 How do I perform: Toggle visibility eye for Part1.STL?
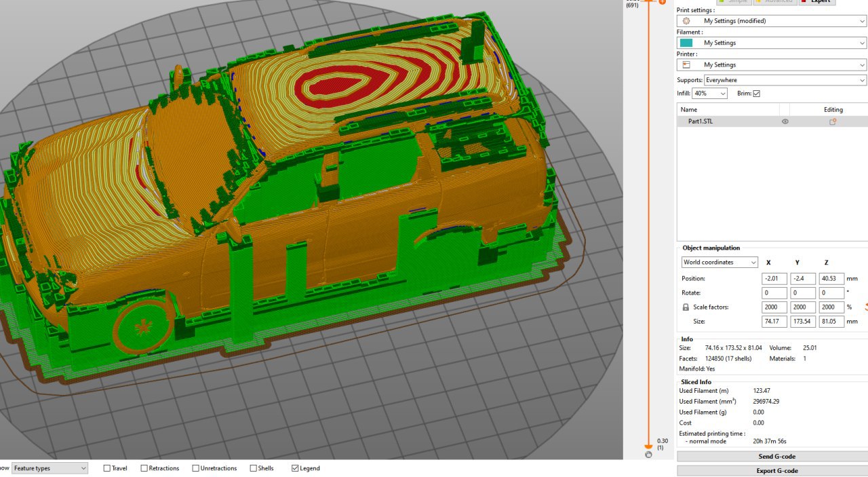(x=785, y=121)
